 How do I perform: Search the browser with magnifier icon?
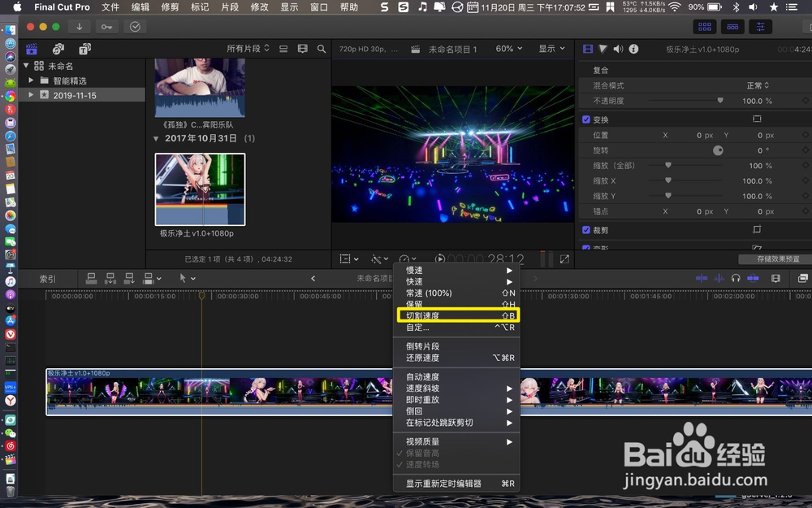tap(322, 49)
